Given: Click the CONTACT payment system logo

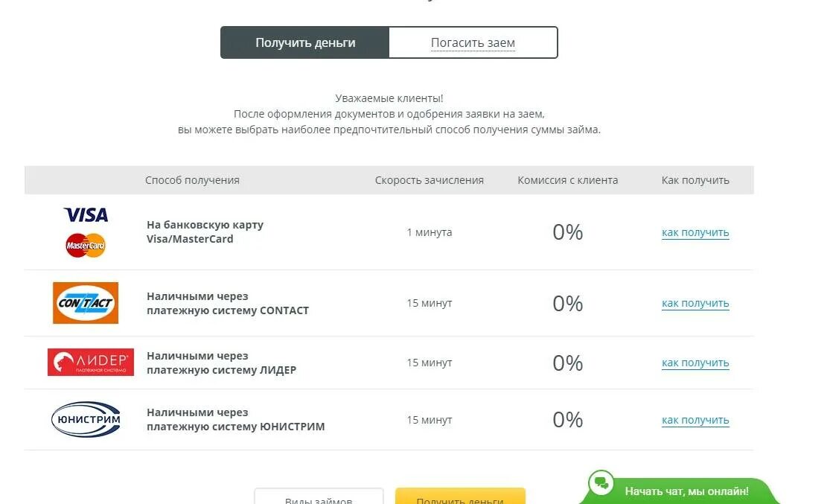Looking at the screenshot, I should click(x=86, y=303).
